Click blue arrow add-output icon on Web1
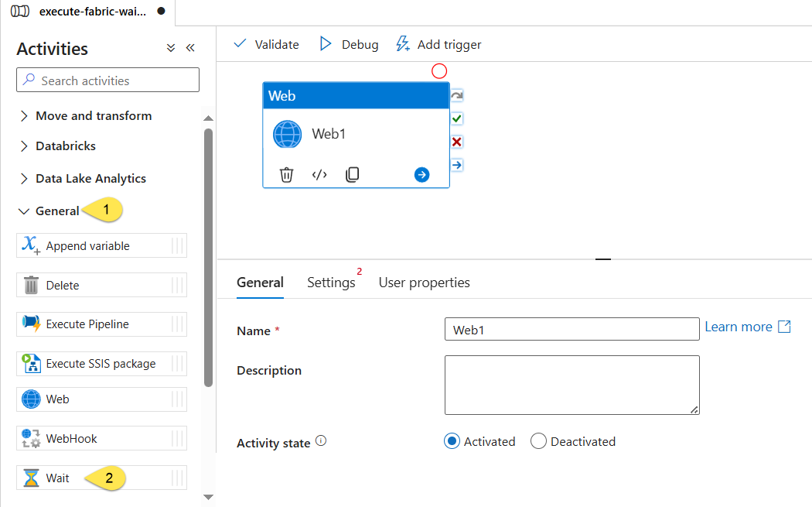The width and height of the screenshot is (812, 507). 421,175
